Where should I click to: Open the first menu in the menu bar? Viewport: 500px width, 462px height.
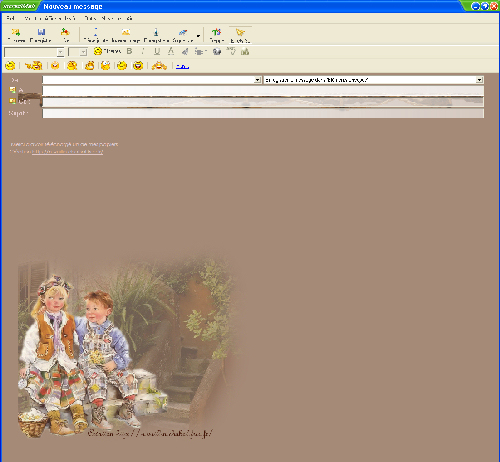[10, 18]
